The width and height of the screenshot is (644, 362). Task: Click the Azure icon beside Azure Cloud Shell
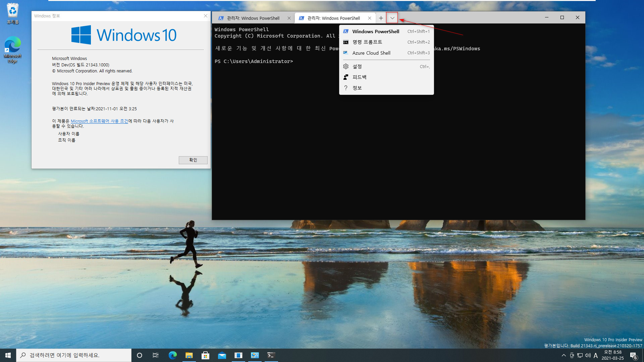[346, 53]
